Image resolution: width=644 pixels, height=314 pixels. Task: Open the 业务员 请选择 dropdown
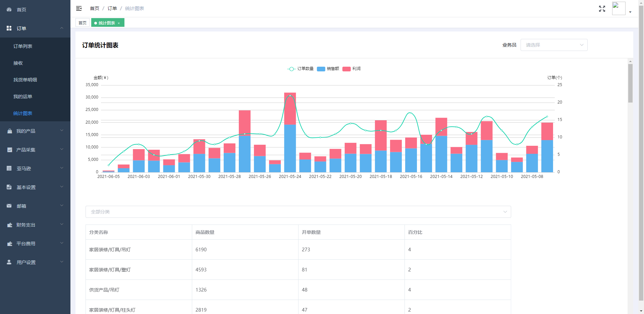(x=554, y=45)
